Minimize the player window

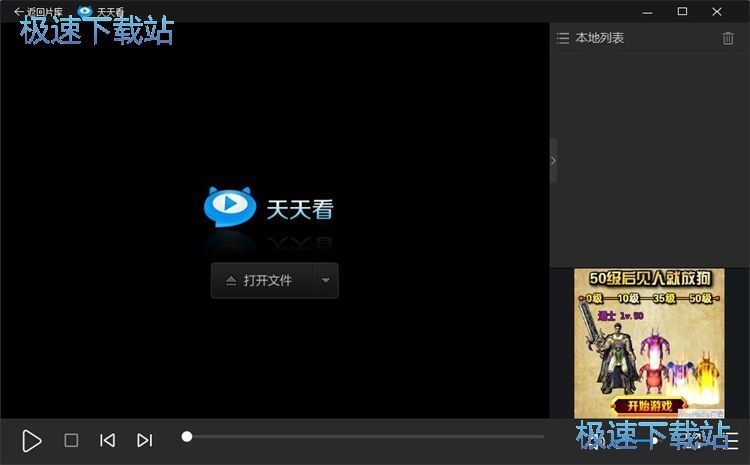(x=648, y=11)
